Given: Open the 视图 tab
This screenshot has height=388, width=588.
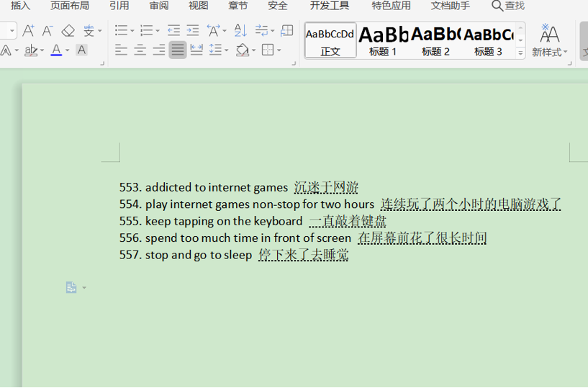Looking at the screenshot, I should (199, 6).
